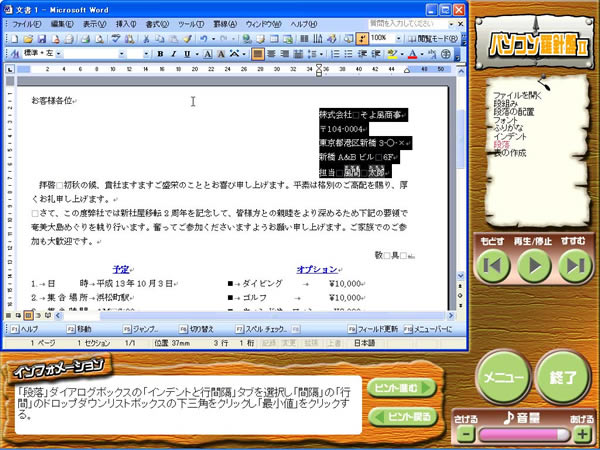Expand the underline style arrow
This screenshot has height=450, width=600.
(196, 54)
